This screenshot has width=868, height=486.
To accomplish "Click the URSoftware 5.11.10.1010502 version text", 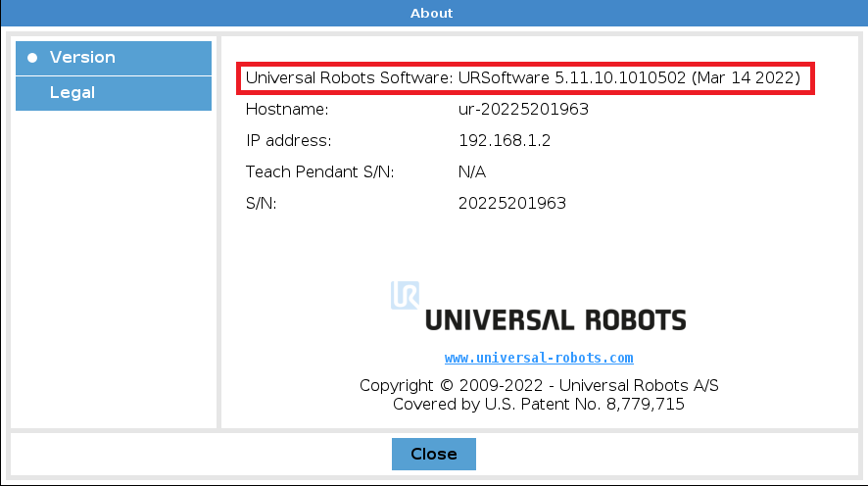I will 629,78.
